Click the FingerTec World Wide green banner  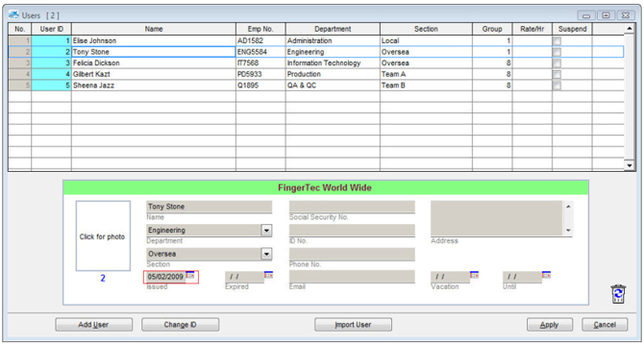click(325, 187)
